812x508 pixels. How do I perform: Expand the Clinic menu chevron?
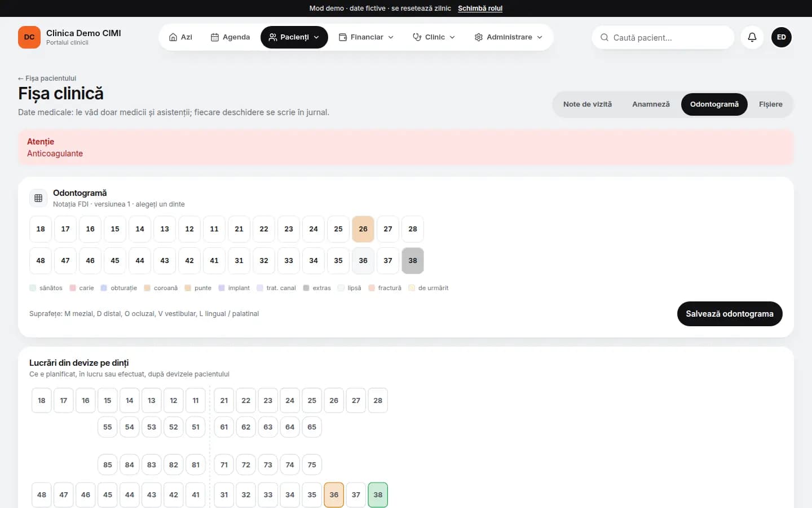point(452,37)
